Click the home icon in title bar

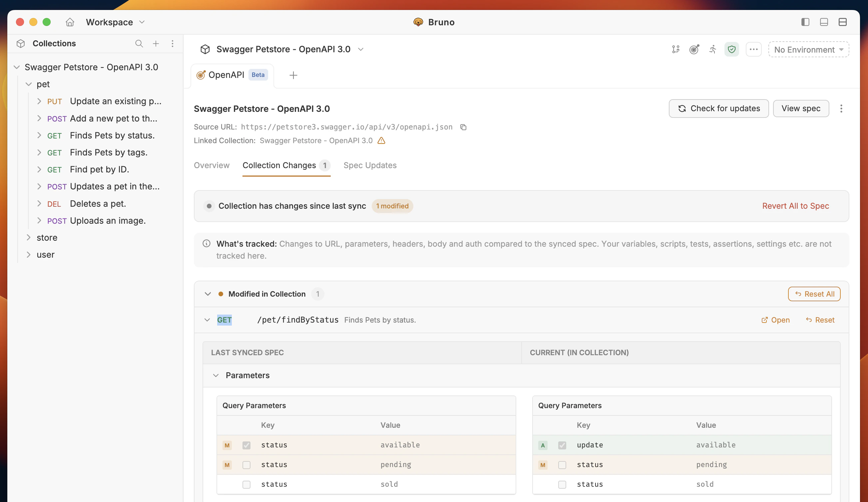70,22
